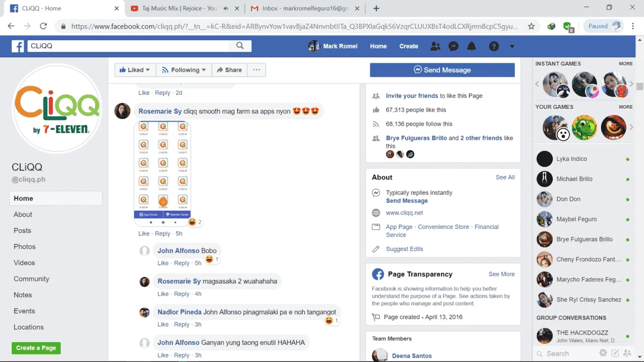Screen dimensions: 644x362
Task: Open the quick help question icon
Action: click(494, 47)
